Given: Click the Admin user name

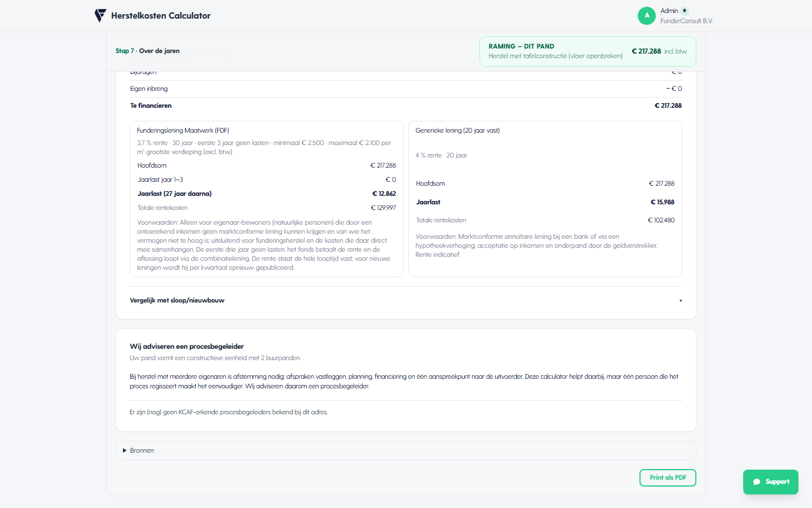Looking at the screenshot, I should (x=669, y=11).
